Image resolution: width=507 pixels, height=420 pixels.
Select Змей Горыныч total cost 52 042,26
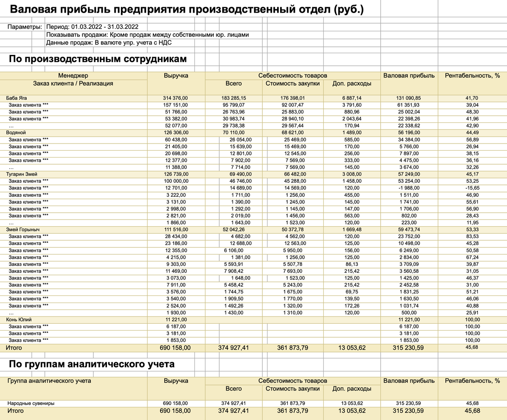pos(234,229)
